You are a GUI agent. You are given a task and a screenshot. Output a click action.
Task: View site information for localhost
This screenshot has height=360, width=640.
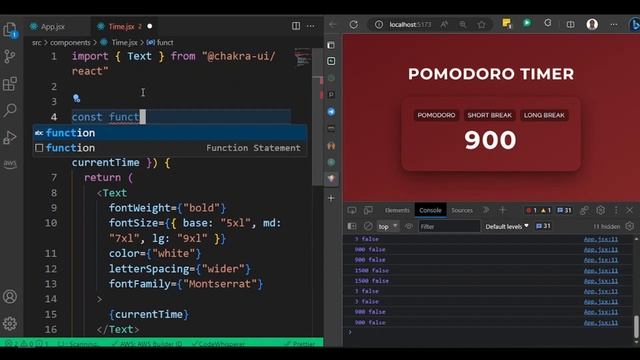(379, 24)
